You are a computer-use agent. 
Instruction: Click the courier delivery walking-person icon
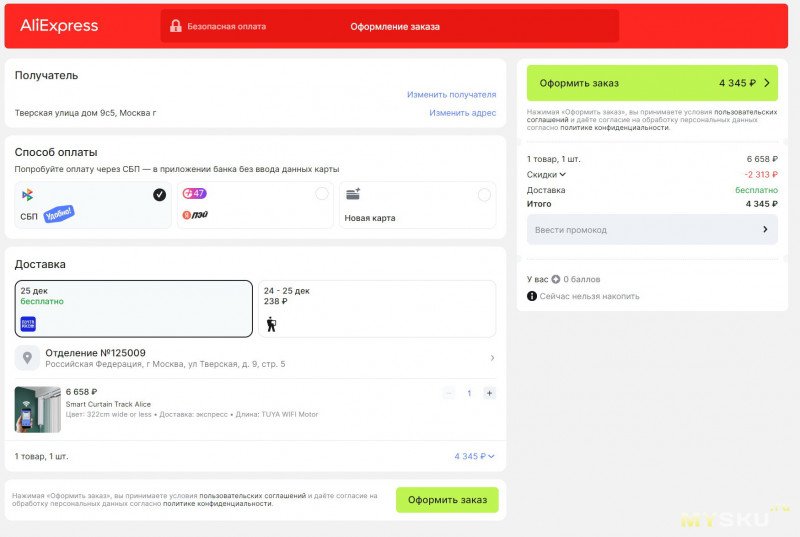pyautogui.click(x=271, y=324)
